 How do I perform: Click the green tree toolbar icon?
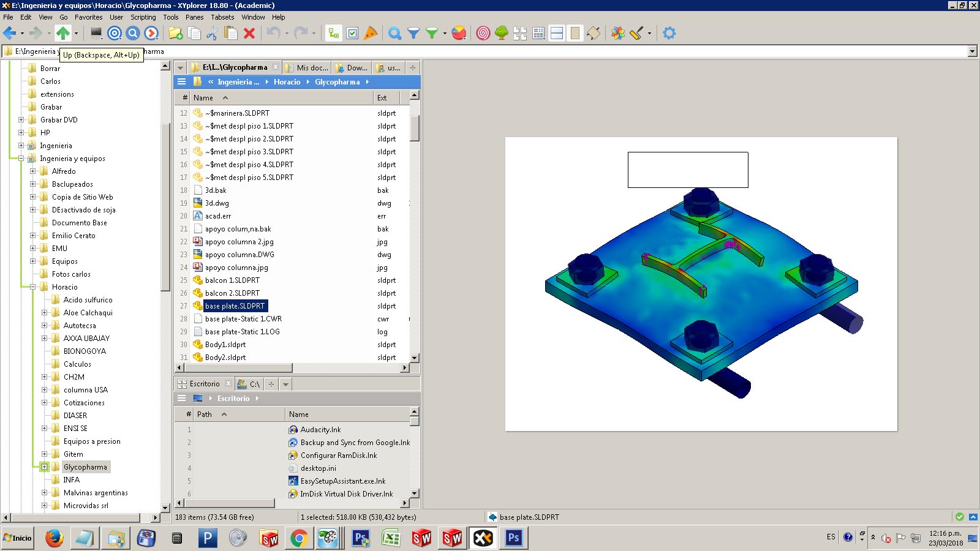502,33
